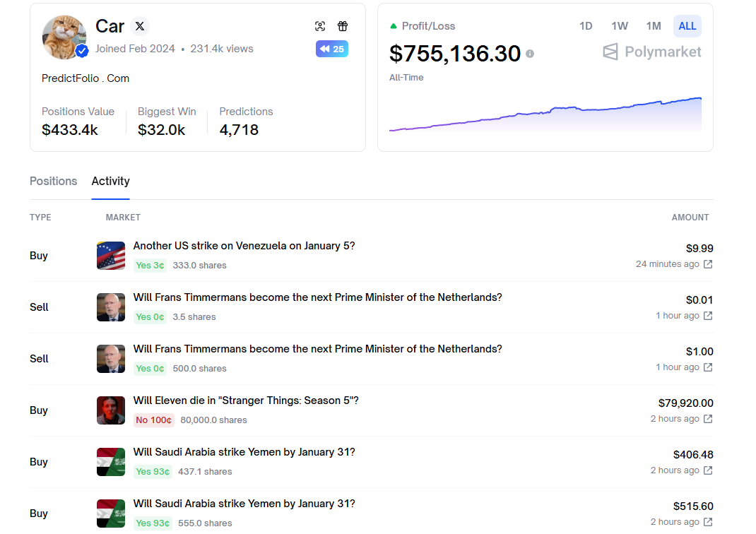This screenshot has height=534, width=756.
Task: Open the external link icon for the $406.48 trade
Action: (708, 470)
